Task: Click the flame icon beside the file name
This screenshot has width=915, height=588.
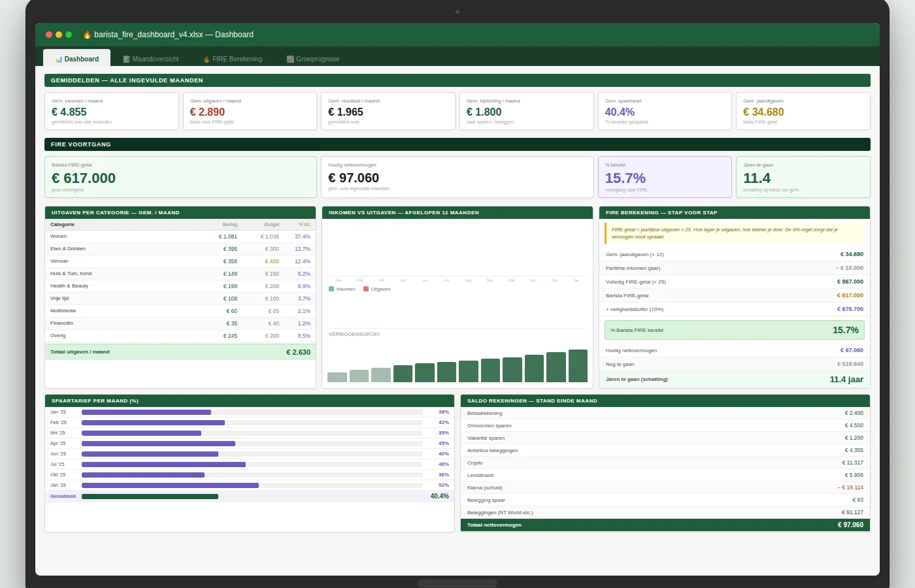Action: (87, 35)
